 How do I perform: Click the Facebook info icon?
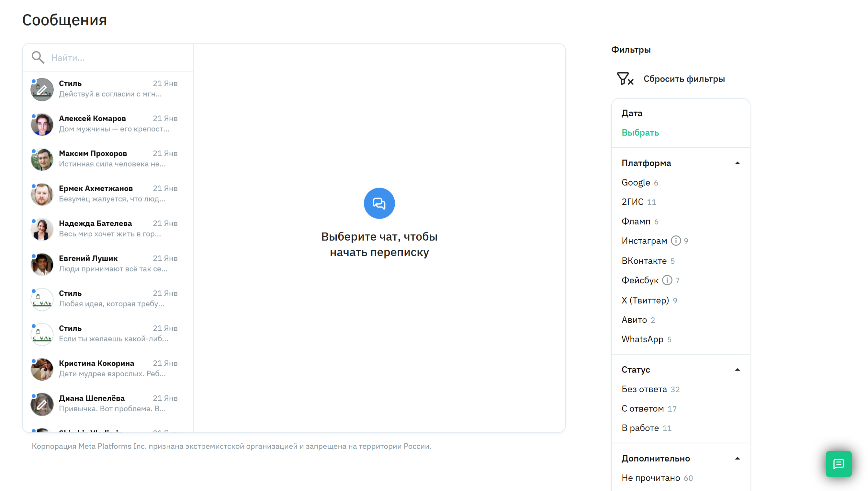(667, 280)
